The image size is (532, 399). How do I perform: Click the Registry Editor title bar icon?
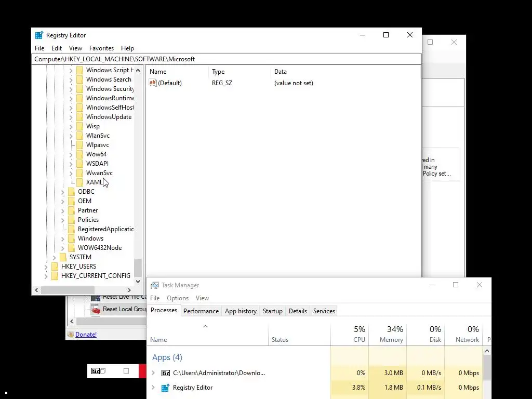[39, 35]
